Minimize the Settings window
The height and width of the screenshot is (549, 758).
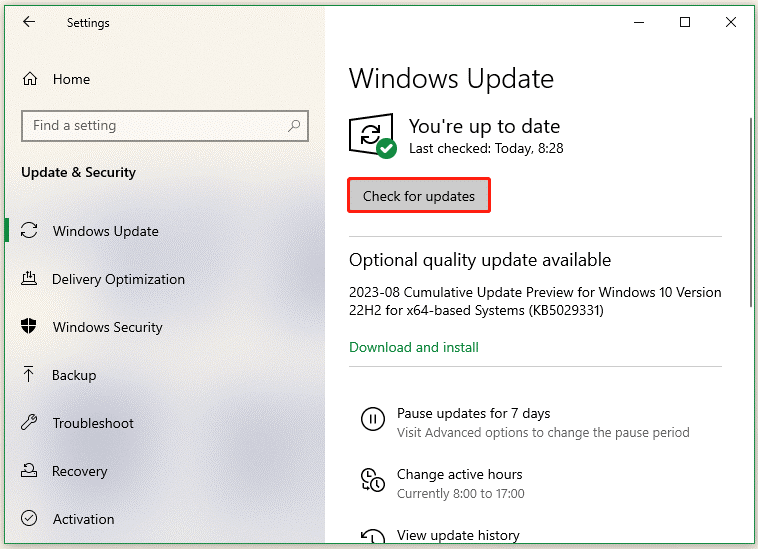pos(639,22)
